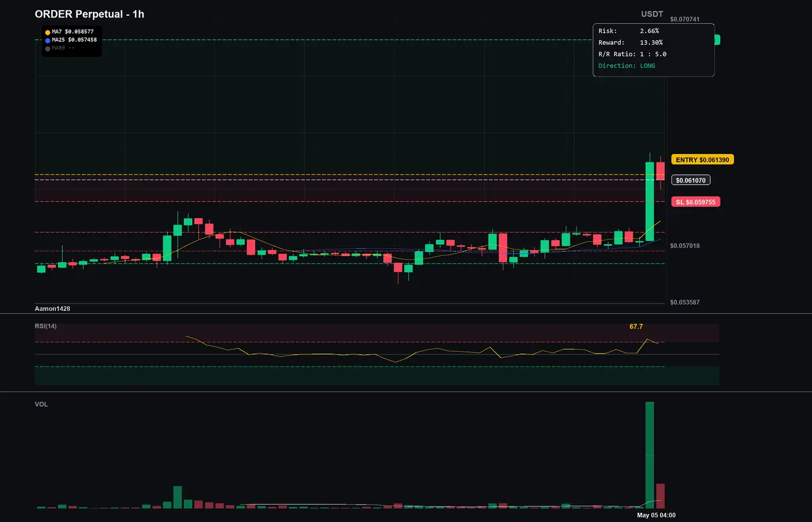
Task: Click the $0.057018 price axis label
Action: point(684,246)
